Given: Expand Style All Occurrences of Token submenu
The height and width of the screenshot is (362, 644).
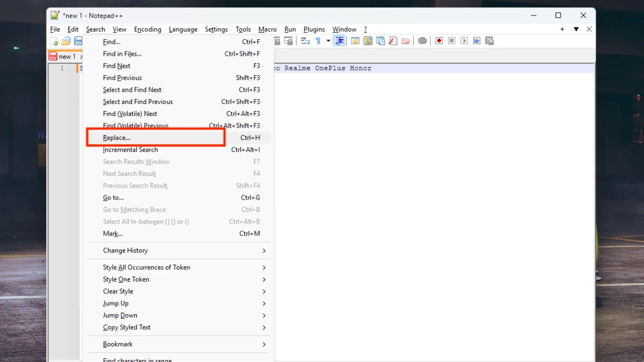Looking at the screenshot, I should (x=179, y=267).
